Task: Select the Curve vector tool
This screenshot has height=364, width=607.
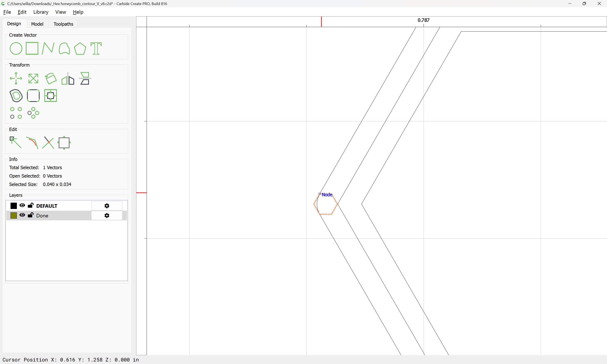Action: [x=64, y=48]
